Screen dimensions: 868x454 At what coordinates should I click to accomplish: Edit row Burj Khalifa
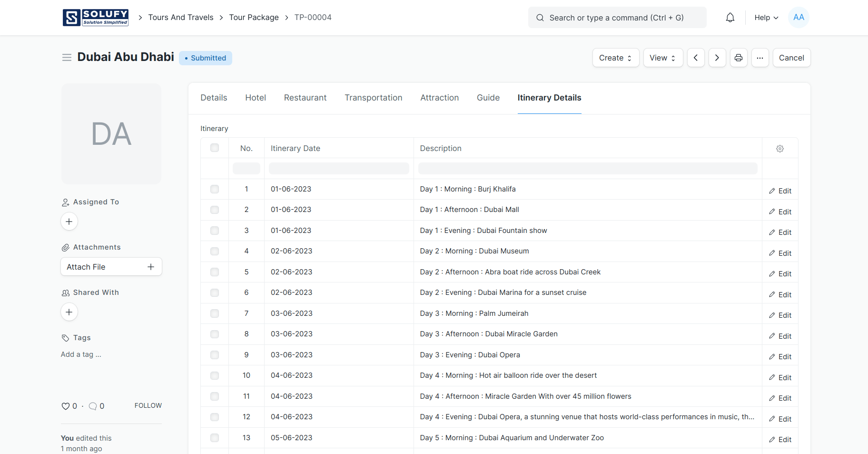point(780,191)
